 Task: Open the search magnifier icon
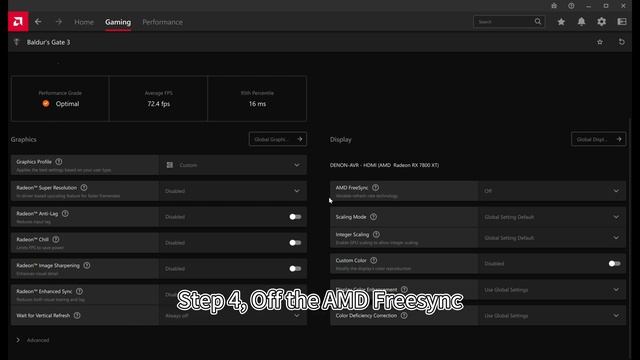click(538, 22)
